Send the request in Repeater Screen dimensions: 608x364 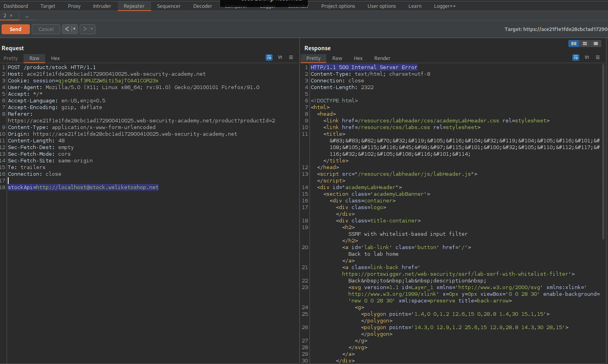point(16,29)
